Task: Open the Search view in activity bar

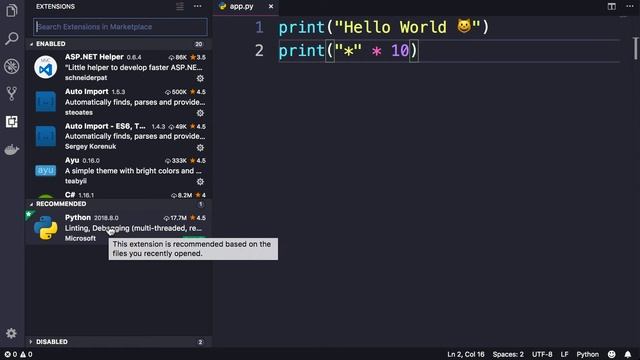Action: click(x=12, y=38)
